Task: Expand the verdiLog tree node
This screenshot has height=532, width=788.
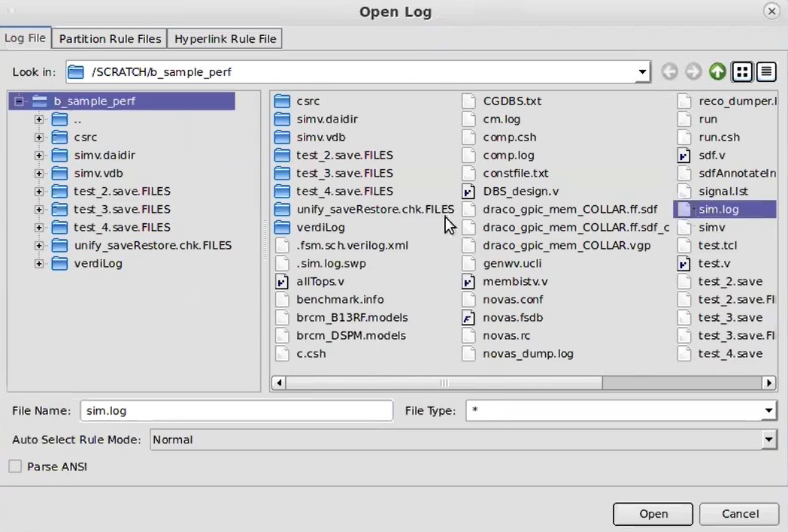Action: (38, 264)
